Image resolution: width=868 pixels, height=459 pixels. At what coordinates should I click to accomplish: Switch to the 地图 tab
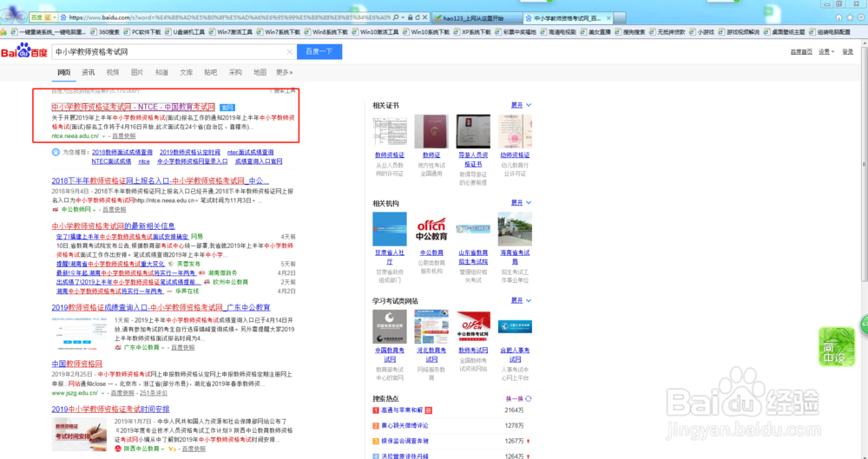(260, 73)
